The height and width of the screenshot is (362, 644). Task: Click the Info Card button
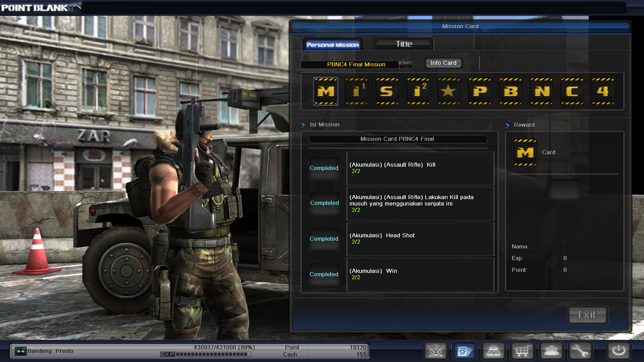pyautogui.click(x=443, y=63)
